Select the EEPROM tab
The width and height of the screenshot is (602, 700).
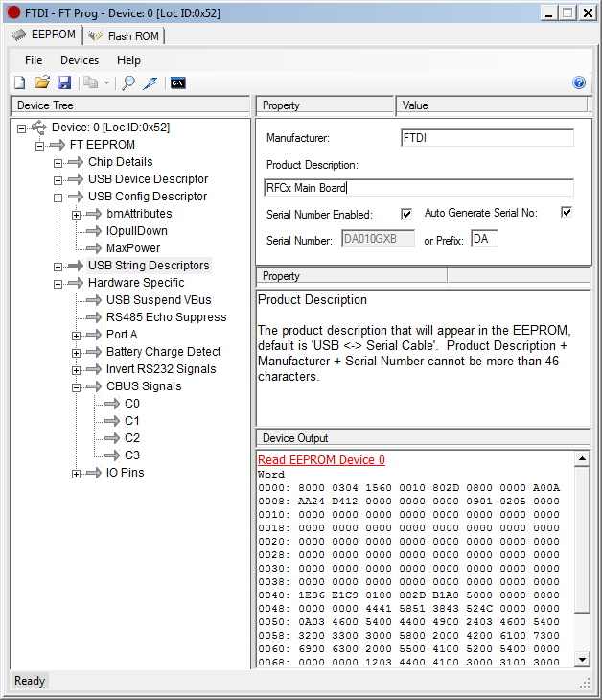44,35
